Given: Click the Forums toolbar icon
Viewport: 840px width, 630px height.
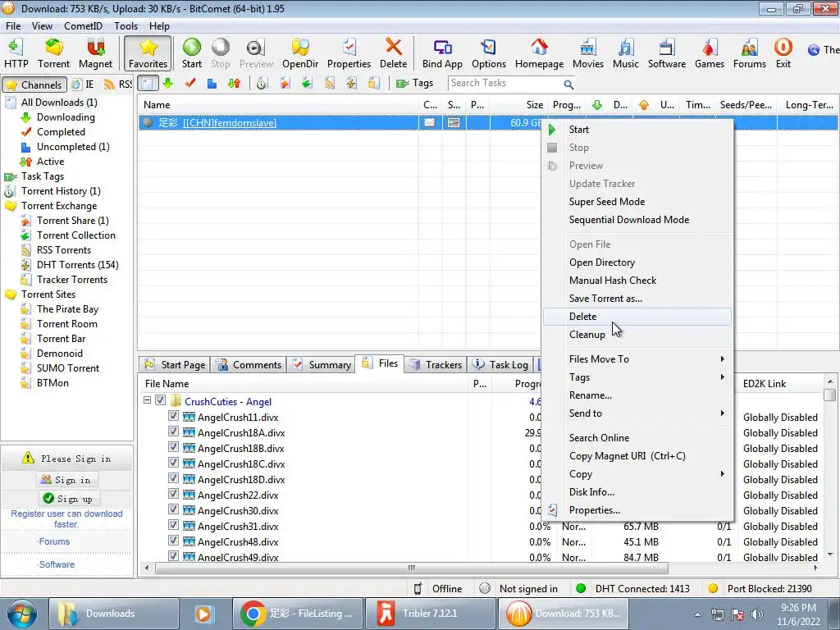Looking at the screenshot, I should point(750,53).
